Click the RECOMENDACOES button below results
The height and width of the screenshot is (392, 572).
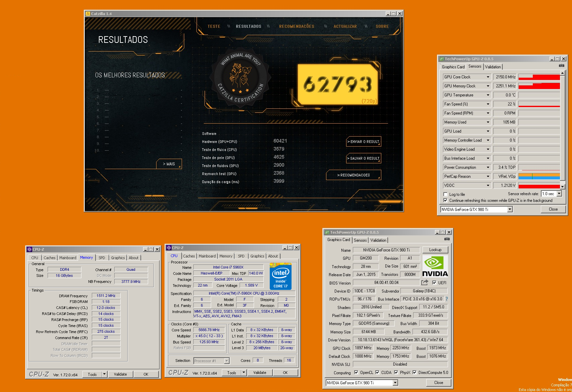(354, 175)
